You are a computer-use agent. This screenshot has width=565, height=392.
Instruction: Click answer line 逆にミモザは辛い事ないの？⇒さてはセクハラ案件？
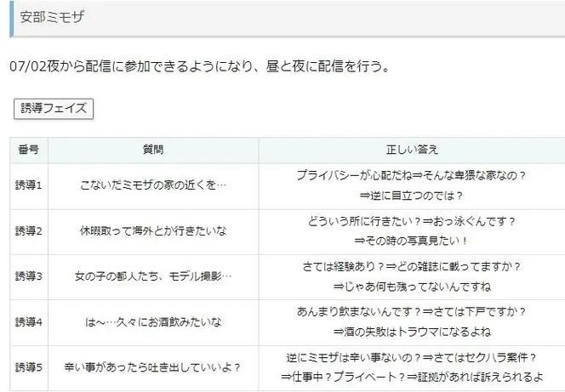tap(412, 358)
